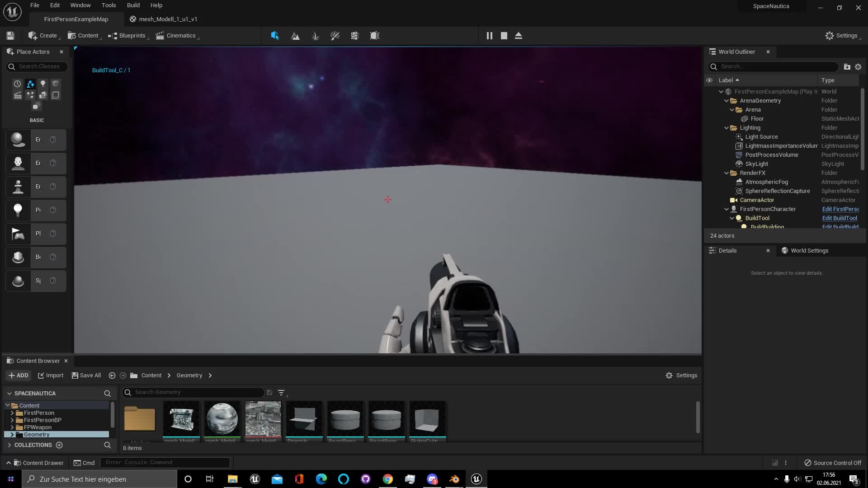Viewport: 868px width, 488px height.
Task: Open the Build menu
Action: (133, 5)
